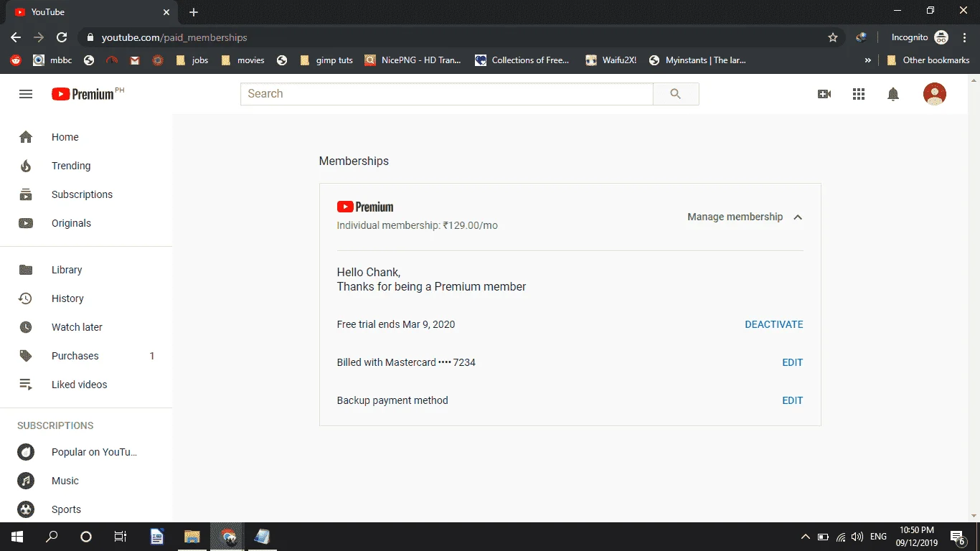The width and height of the screenshot is (980, 551).
Task: Open the YouTube apps grid
Action: [859, 94]
